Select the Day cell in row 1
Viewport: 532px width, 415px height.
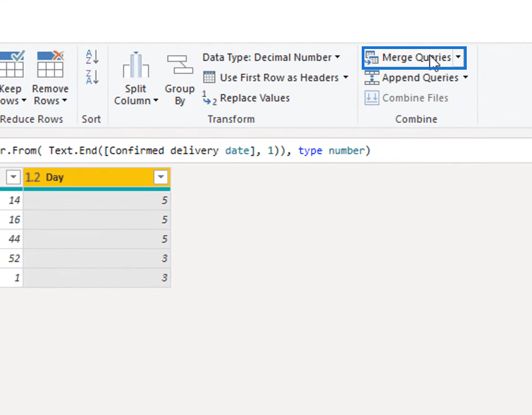tap(97, 278)
